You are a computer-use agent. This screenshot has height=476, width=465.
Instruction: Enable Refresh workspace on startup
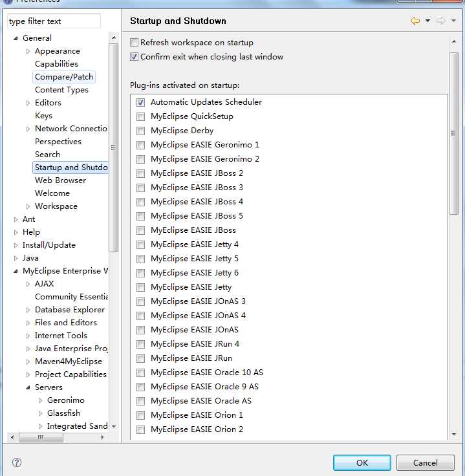point(134,43)
